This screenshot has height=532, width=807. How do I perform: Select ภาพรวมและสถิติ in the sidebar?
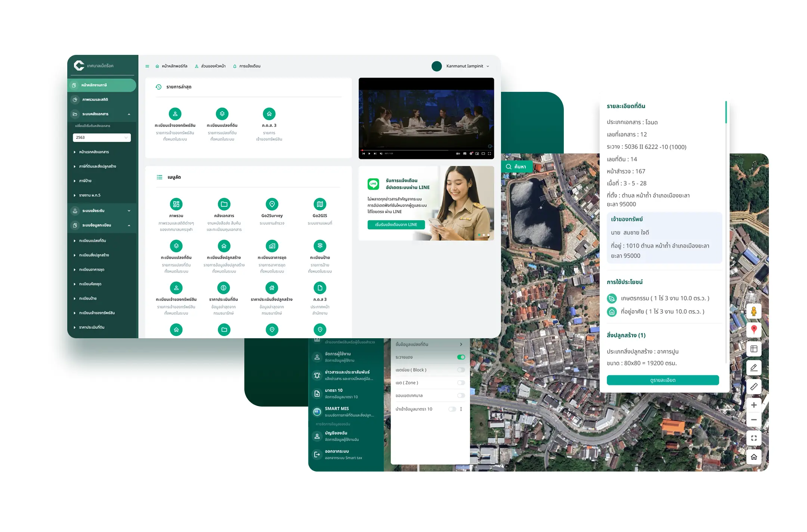pyautogui.click(x=95, y=100)
